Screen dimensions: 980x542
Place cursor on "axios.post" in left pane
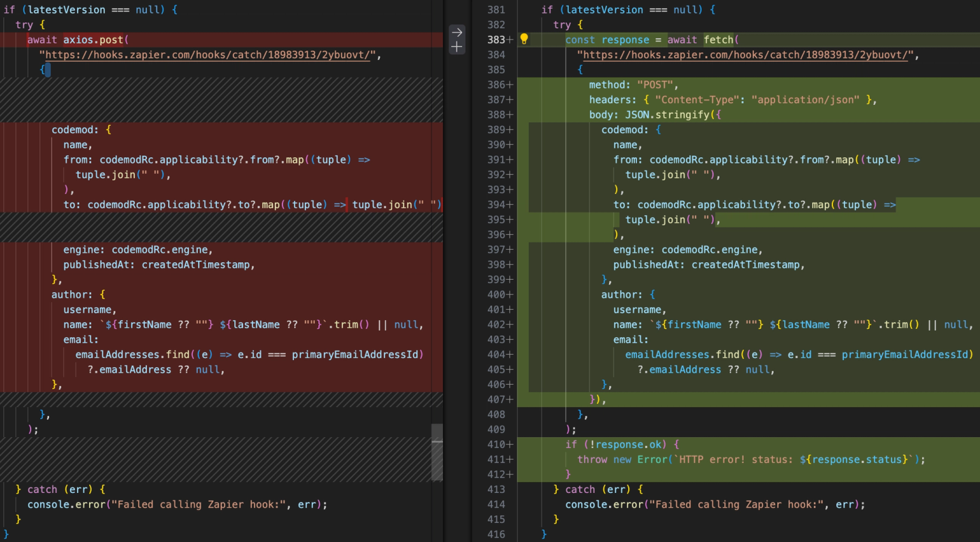95,40
